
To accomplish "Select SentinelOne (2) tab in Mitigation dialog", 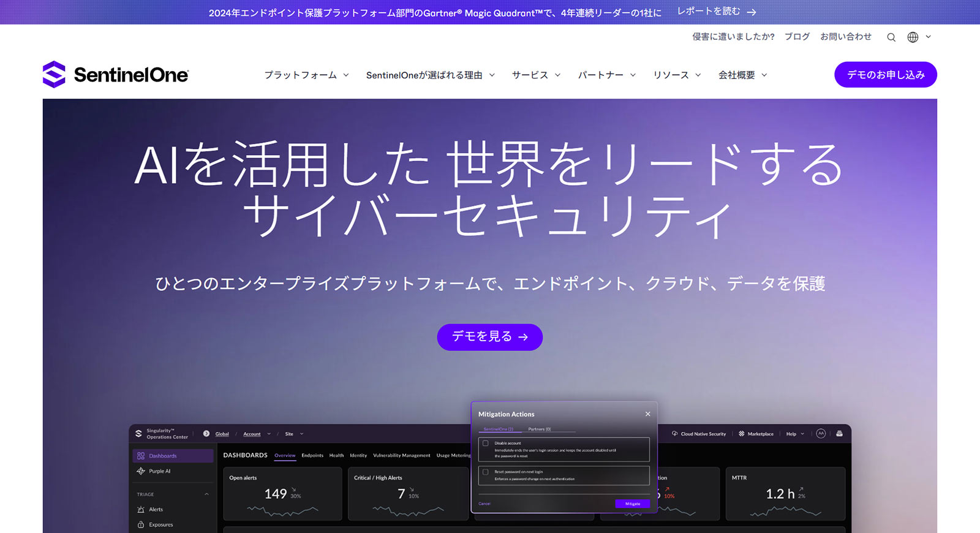I will [x=499, y=429].
